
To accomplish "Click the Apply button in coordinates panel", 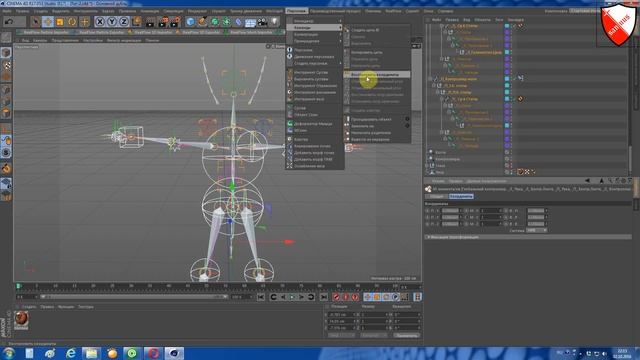I will (x=407, y=335).
